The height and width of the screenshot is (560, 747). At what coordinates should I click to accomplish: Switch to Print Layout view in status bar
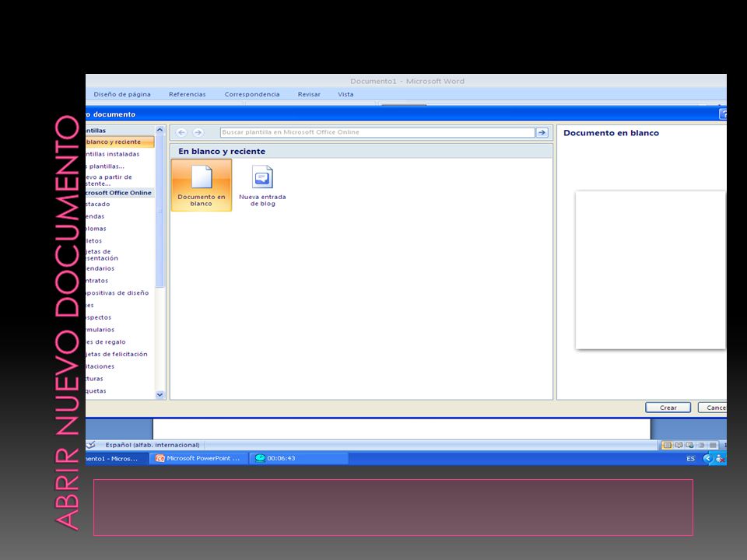667,445
